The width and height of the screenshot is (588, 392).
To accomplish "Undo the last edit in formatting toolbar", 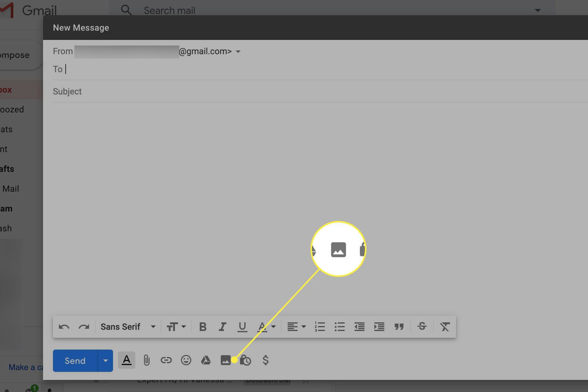I will click(x=64, y=327).
